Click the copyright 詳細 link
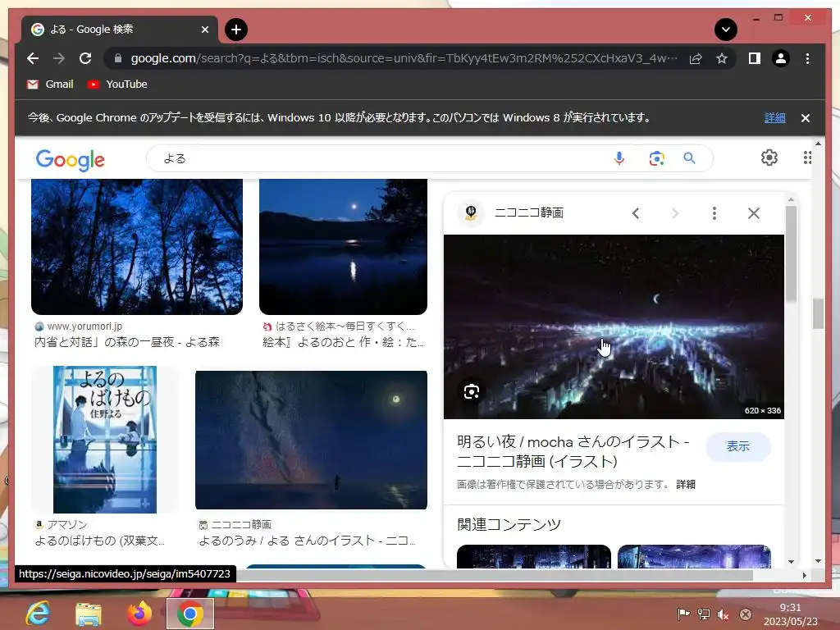The width and height of the screenshot is (840, 630). tap(686, 484)
